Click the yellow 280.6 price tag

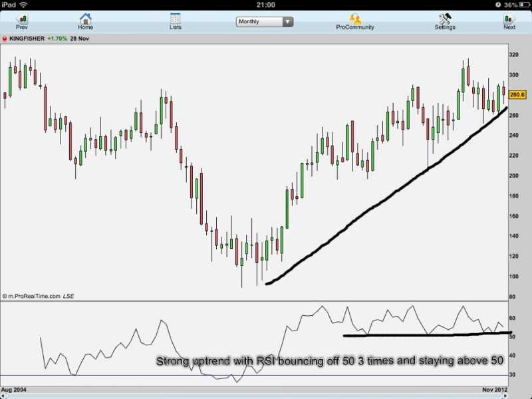coord(517,95)
